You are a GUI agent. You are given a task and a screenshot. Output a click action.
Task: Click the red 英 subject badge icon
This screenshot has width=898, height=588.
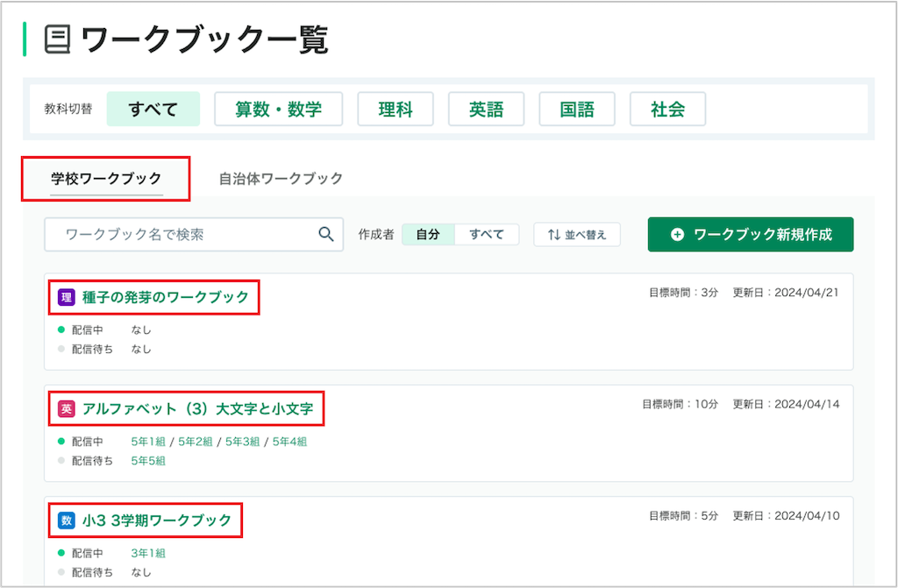67,408
